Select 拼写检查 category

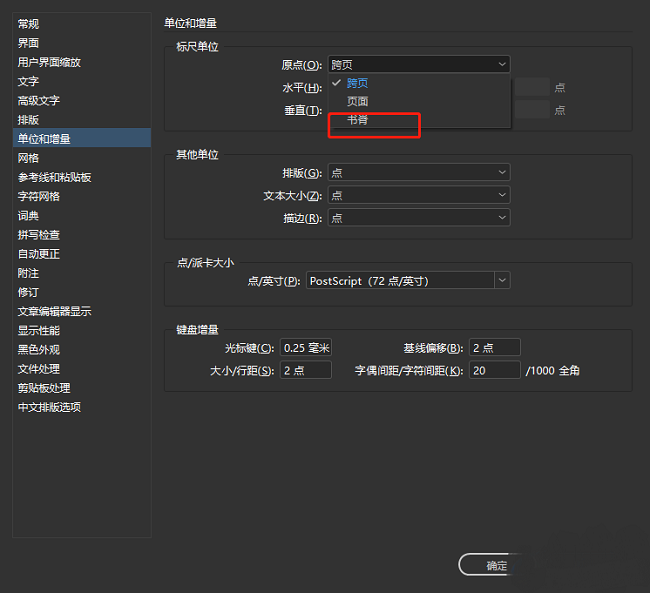[82, 235]
